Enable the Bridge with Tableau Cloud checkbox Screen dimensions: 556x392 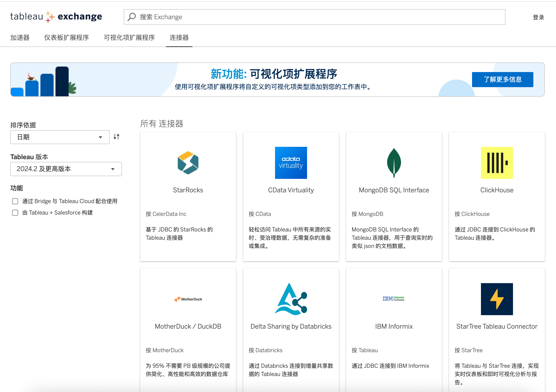(x=15, y=201)
